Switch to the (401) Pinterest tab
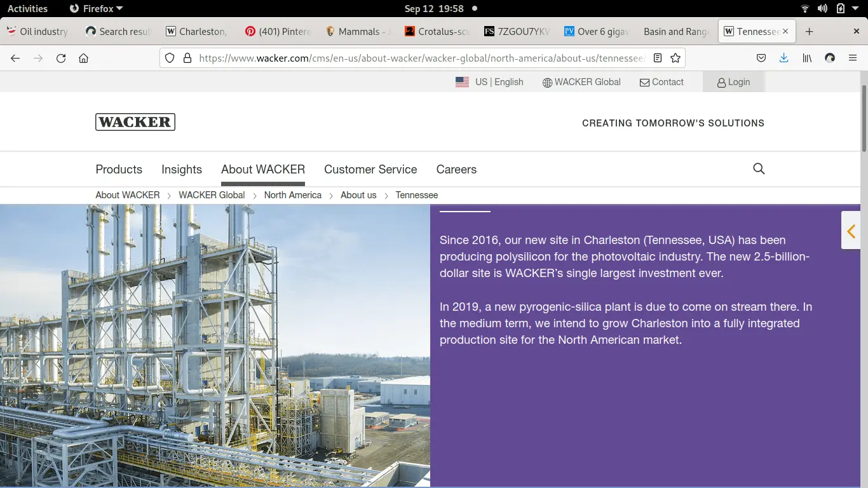Screen dimensions: 868x488 click(276, 31)
